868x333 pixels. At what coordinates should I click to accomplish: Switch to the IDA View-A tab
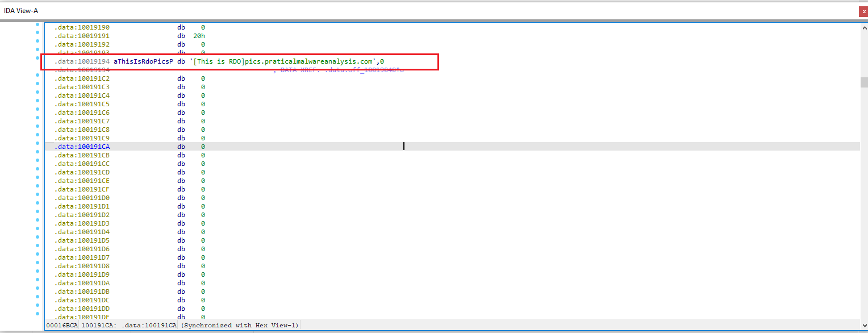[x=22, y=10]
